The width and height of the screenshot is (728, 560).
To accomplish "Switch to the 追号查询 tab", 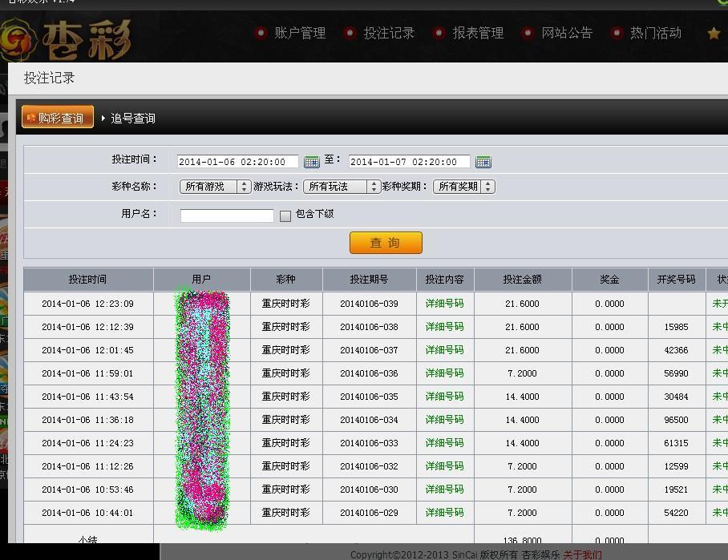I will pos(132,117).
